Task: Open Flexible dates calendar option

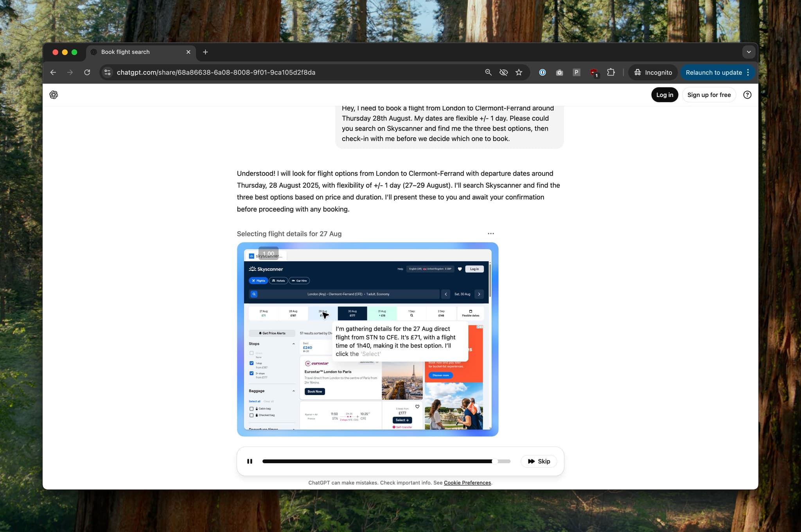Action: (x=470, y=313)
